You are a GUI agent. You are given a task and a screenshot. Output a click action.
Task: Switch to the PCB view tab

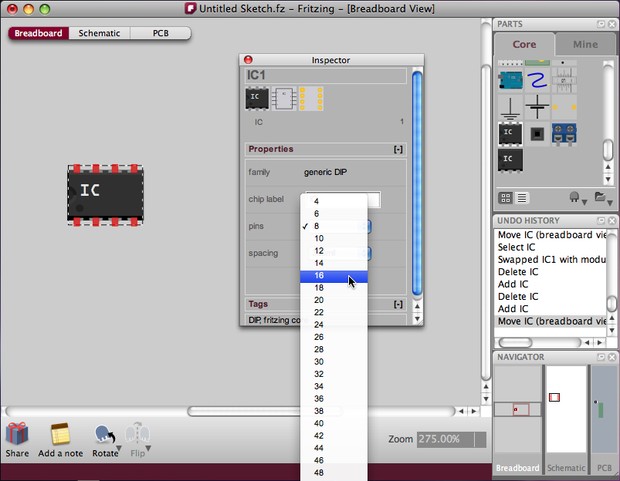pos(161,33)
